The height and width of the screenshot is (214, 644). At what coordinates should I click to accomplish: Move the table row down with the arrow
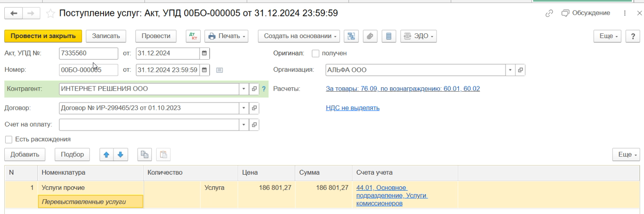pyautogui.click(x=120, y=154)
